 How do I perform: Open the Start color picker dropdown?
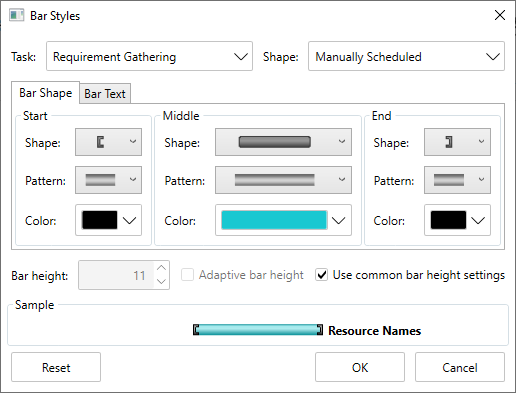point(108,220)
